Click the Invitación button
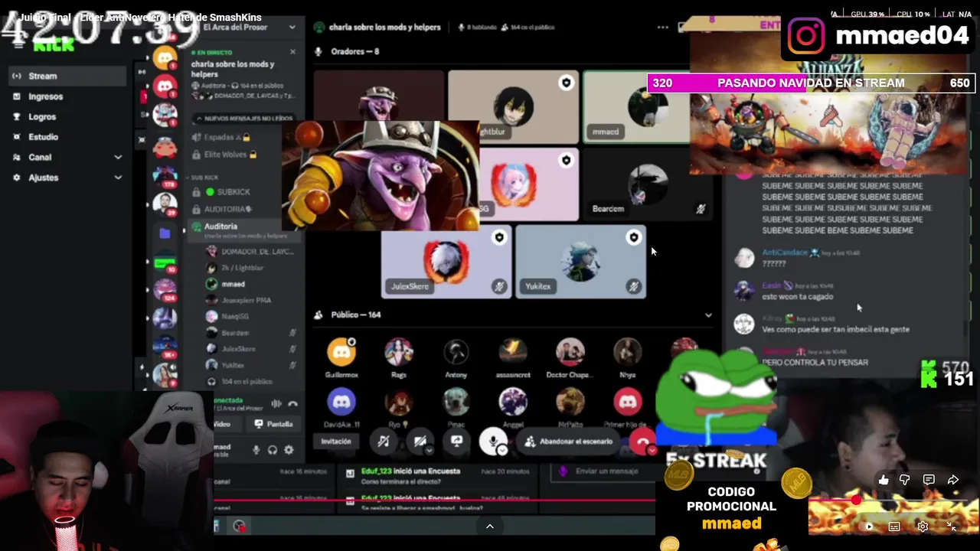Viewport: 980px width, 551px height. [336, 442]
